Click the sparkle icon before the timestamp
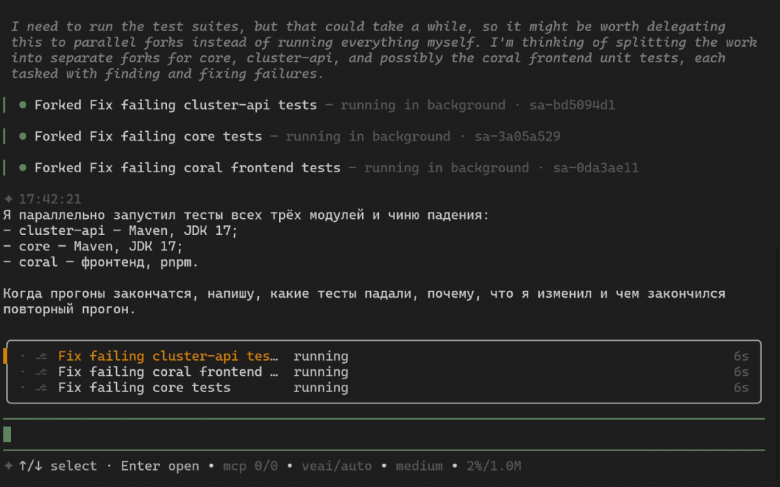Viewport: 780px width, 487px height. [8, 199]
